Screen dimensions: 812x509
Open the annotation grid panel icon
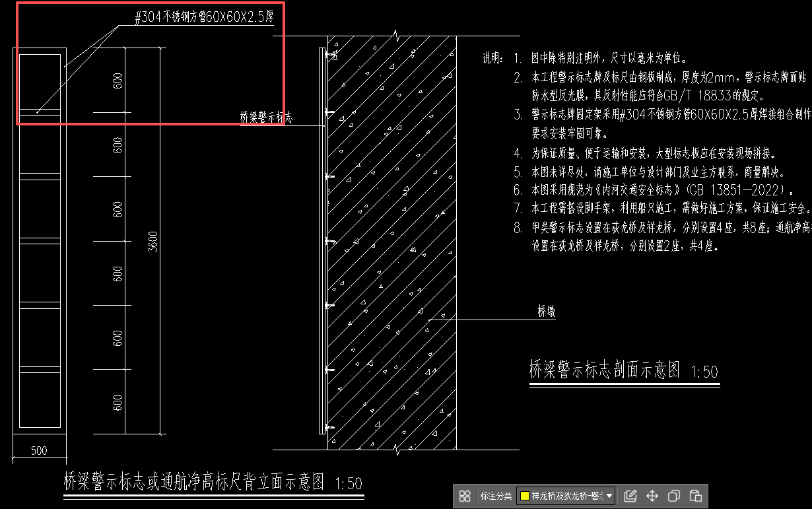coord(465,495)
